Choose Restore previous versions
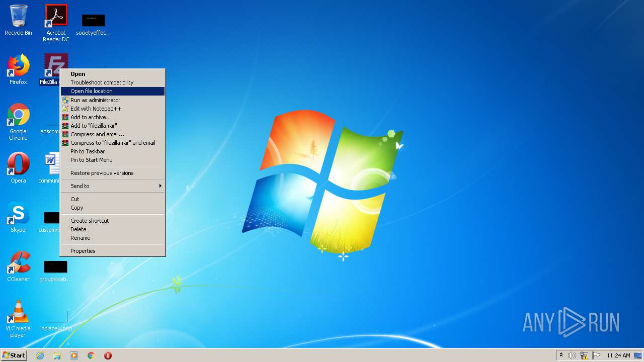644x362 pixels. (113, 173)
